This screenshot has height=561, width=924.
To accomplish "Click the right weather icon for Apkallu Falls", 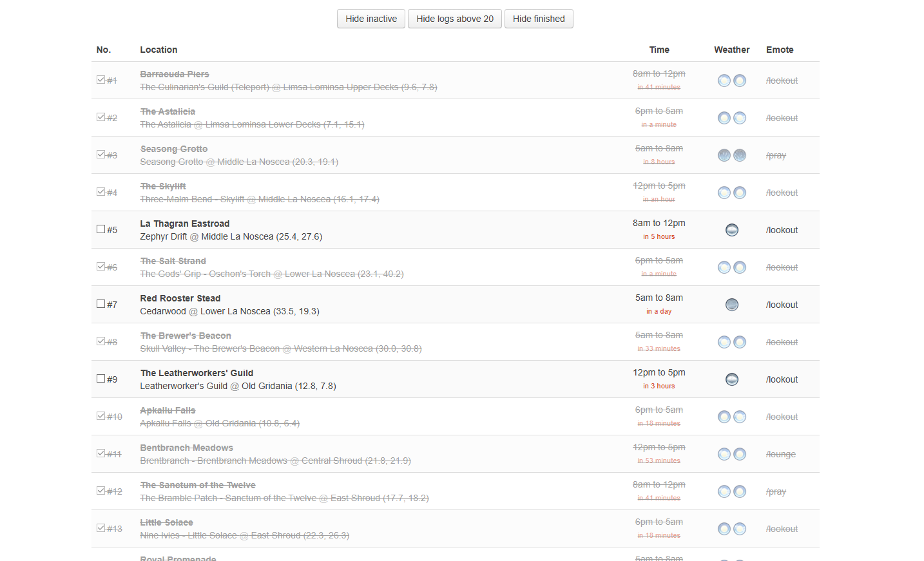I will 740,417.
